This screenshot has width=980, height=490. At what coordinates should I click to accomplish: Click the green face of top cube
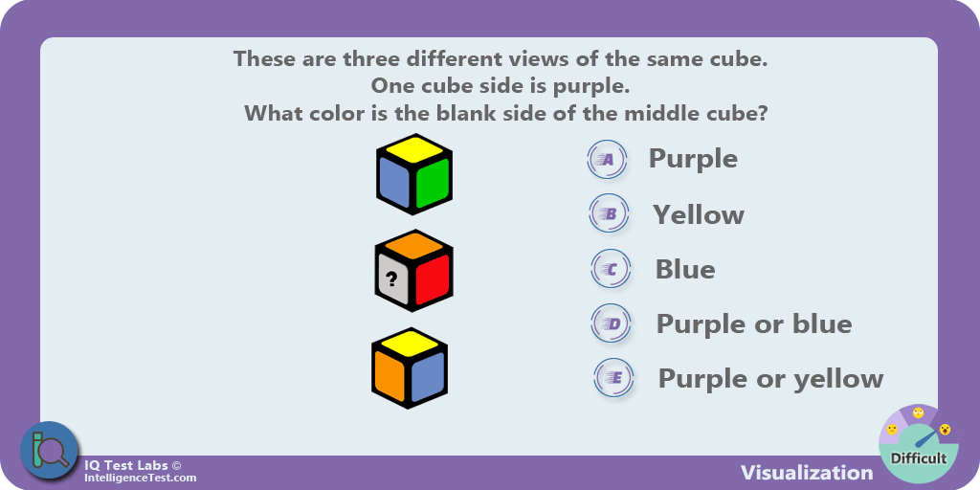pyautogui.click(x=433, y=183)
